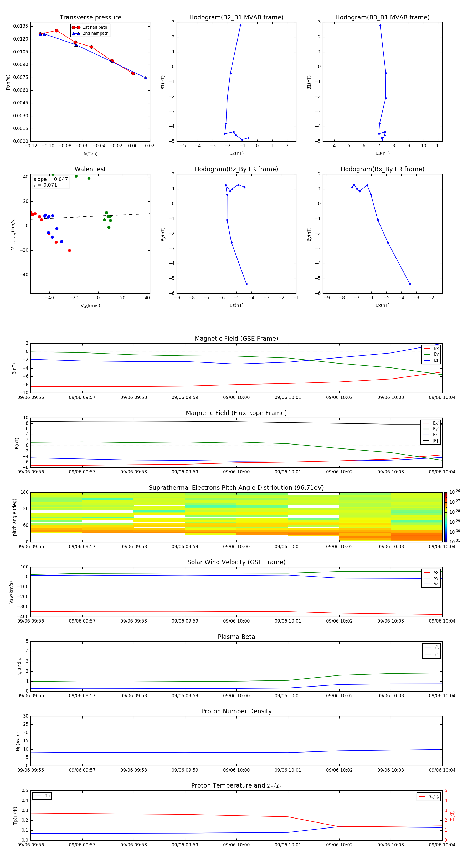This screenshot has height=868, width=473.
Task: Click the 'Hodogram(Bz_By FR frame)' title
Action: pos(236,169)
